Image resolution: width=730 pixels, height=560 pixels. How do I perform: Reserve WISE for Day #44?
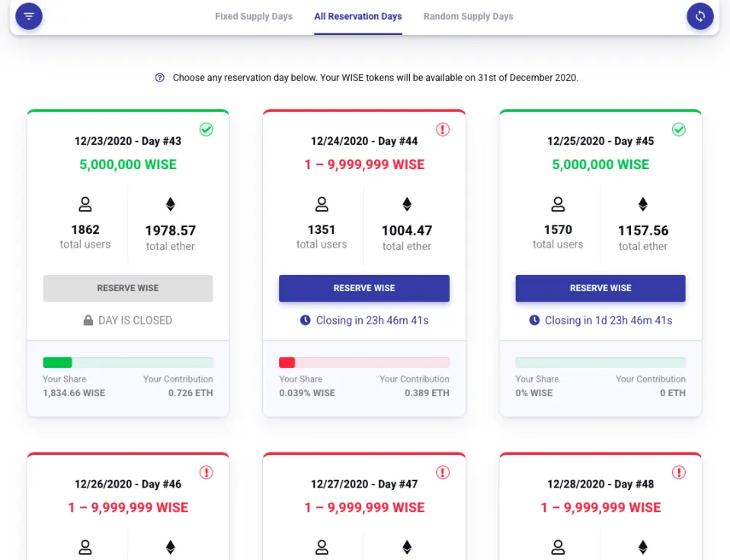coord(364,288)
